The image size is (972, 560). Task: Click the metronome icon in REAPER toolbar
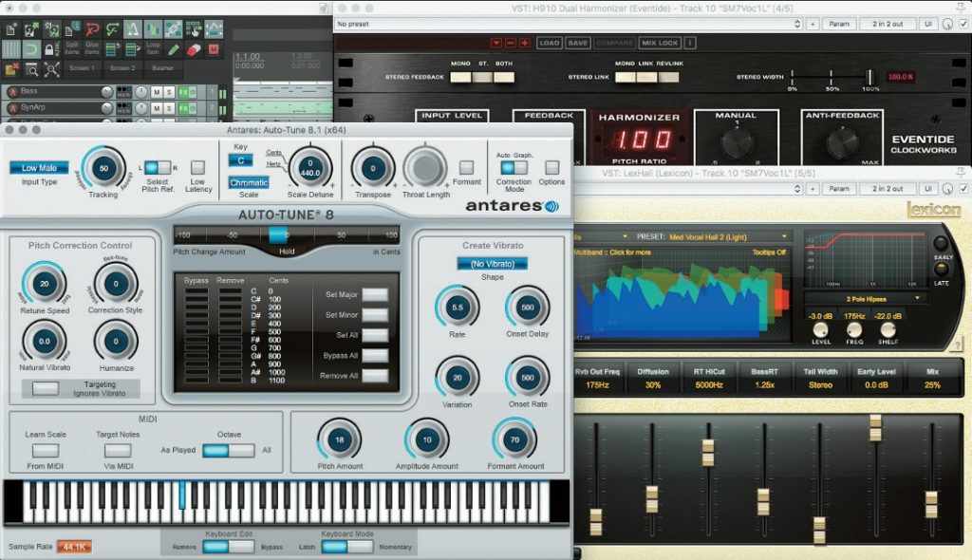(x=133, y=29)
